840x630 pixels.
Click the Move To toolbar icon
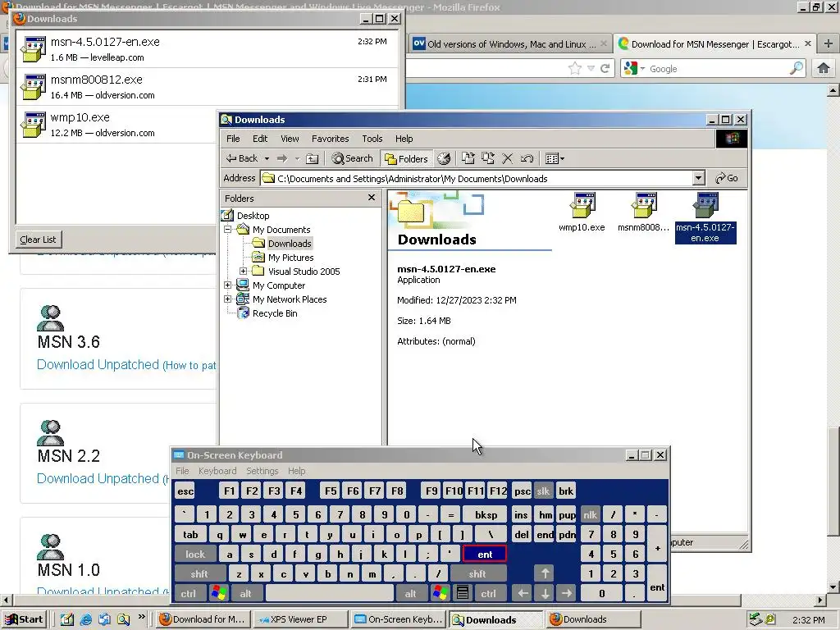(468, 158)
